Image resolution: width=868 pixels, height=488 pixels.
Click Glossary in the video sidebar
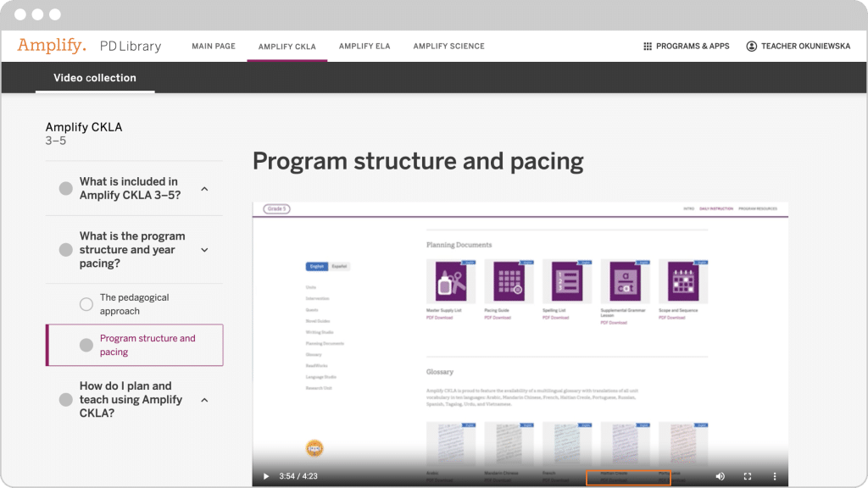(x=314, y=355)
